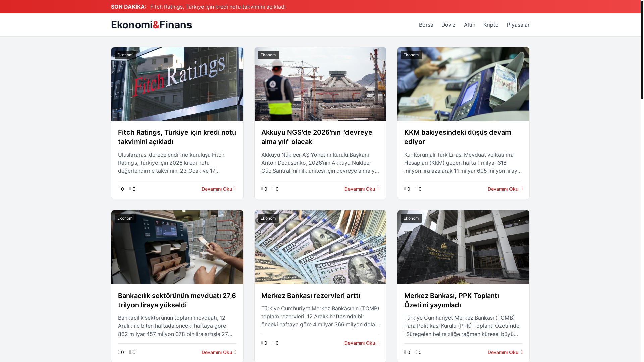Open the Borsa menu item
Image resolution: width=644 pixels, height=362 pixels.
(x=426, y=25)
